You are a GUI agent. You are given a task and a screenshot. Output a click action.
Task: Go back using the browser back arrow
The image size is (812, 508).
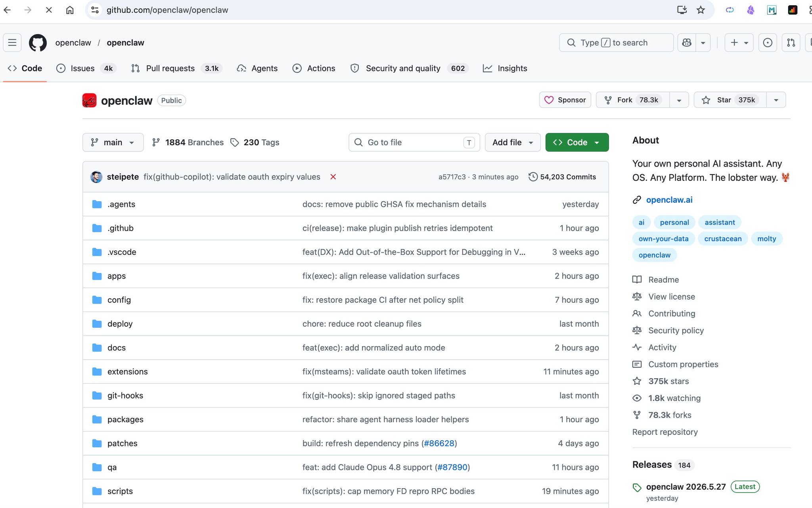(x=8, y=10)
